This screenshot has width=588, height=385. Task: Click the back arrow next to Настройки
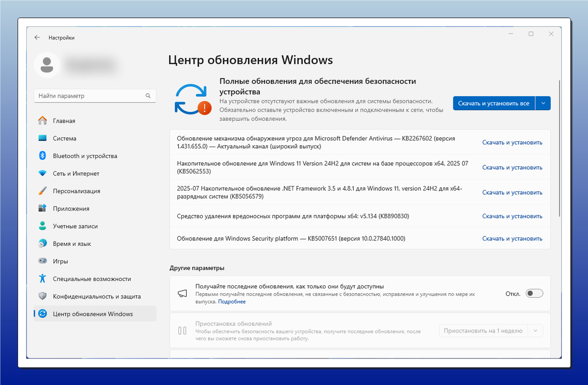[37, 38]
